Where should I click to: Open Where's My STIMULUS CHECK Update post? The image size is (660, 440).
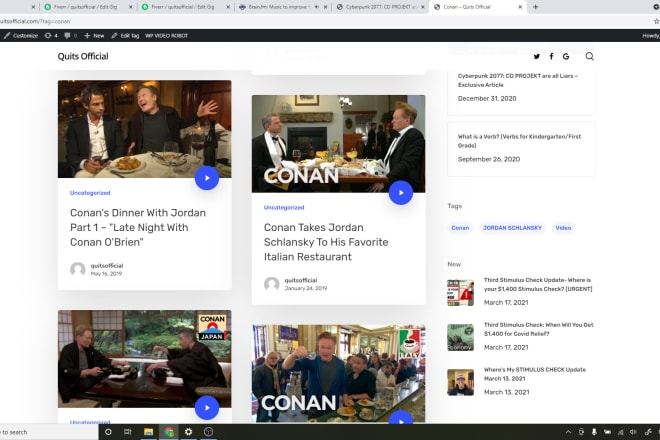click(x=535, y=374)
